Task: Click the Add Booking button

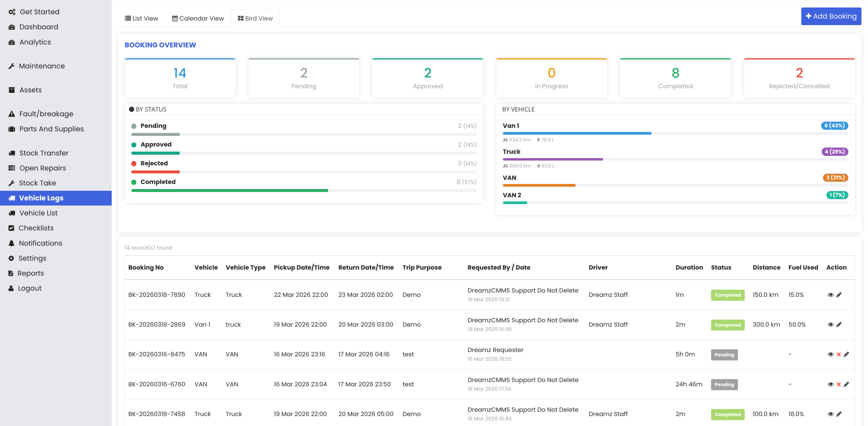Action: (x=831, y=16)
